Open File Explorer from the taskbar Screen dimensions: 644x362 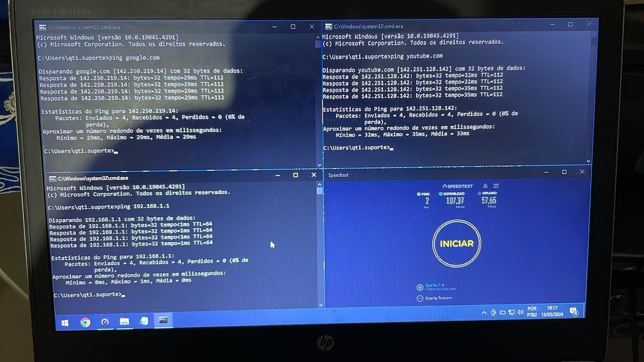click(x=124, y=321)
